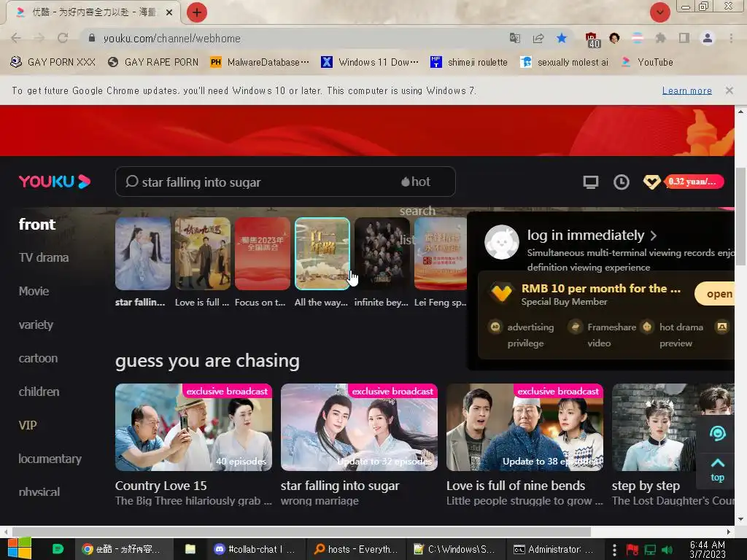Open the tab search dropdown
The image size is (747, 560).
click(x=659, y=12)
